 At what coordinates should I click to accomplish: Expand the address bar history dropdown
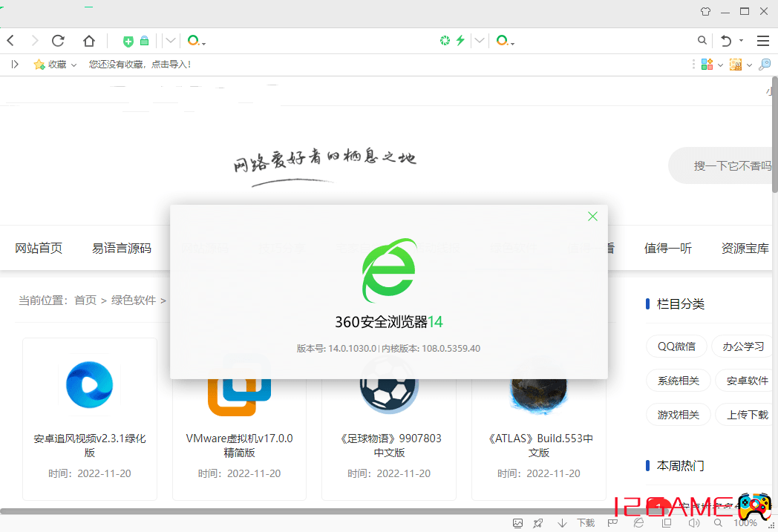click(x=170, y=41)
